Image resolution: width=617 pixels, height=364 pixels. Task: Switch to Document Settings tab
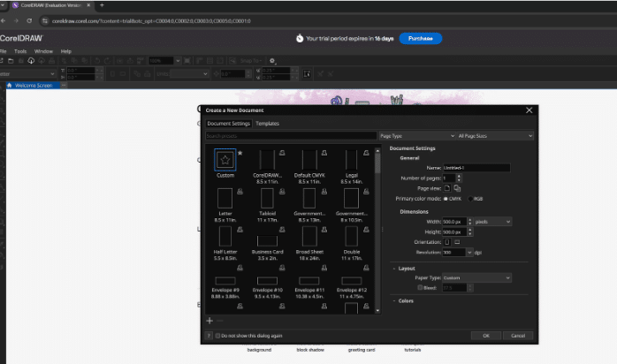coord(229,124)
